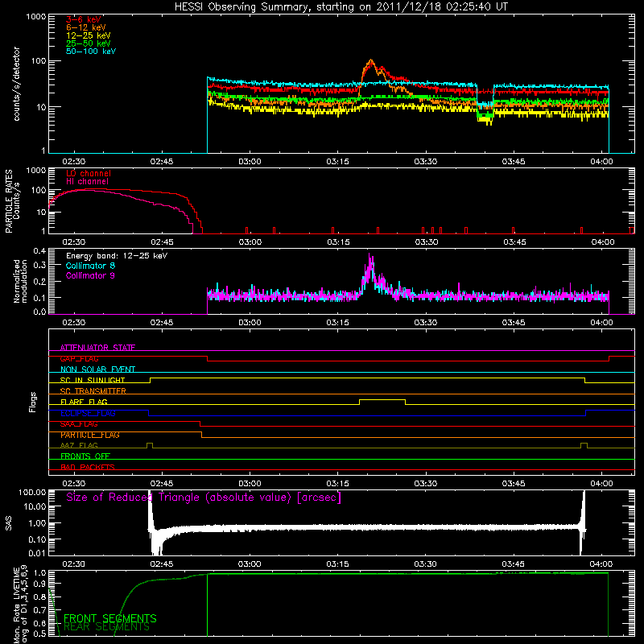The height and width of the screenshot is (644, 644).
Task: Click the HI channel legend label
Action: point(87,181)
